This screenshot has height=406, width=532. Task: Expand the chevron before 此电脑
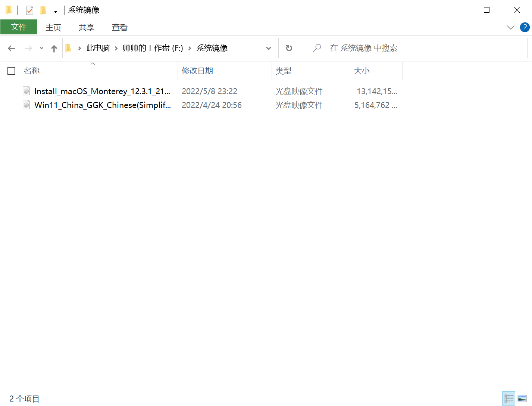point(79,48)
